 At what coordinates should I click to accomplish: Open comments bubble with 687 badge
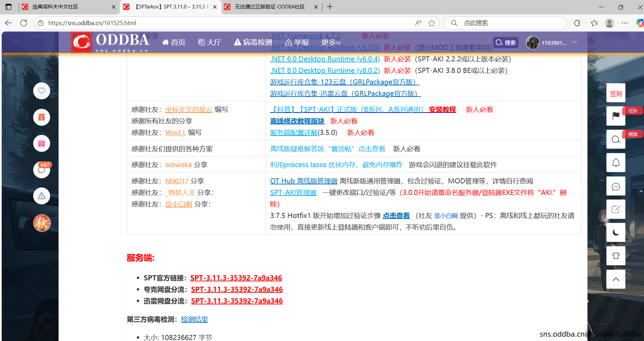tap(42, 169)
